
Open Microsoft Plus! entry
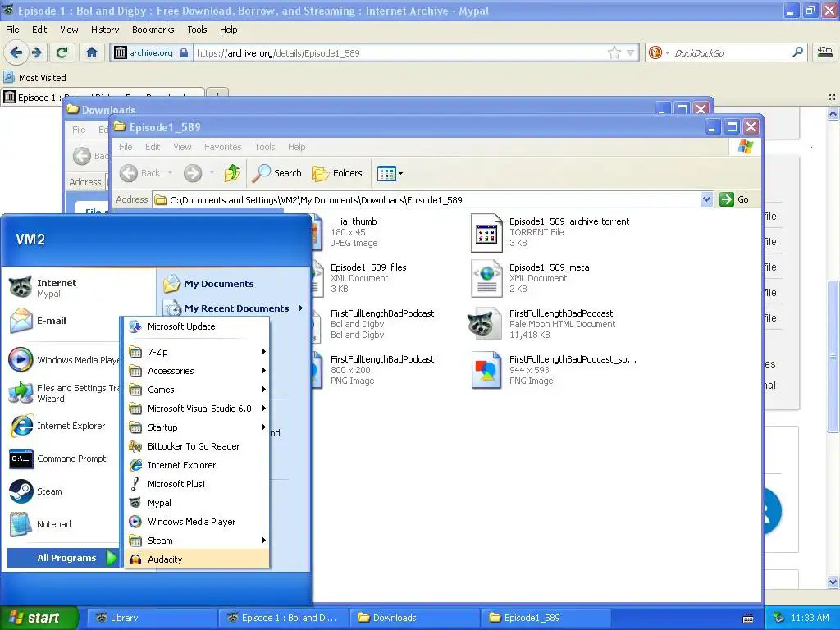pyautogui.click(x=197, y=484)
